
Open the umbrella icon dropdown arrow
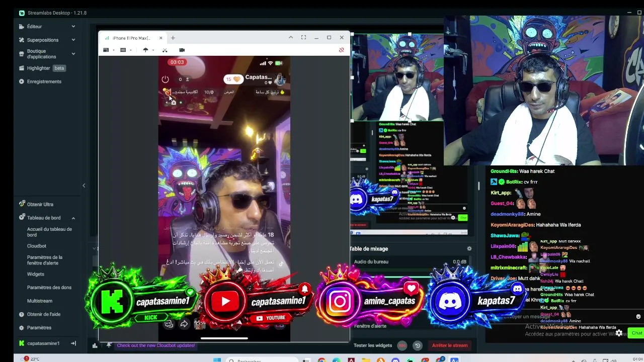(x=153, y=50)
